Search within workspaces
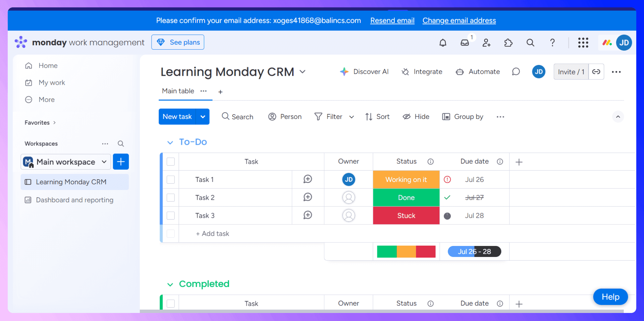Image resolution: width=644 pixels, height=321 pixels. [x=121, y=144]
